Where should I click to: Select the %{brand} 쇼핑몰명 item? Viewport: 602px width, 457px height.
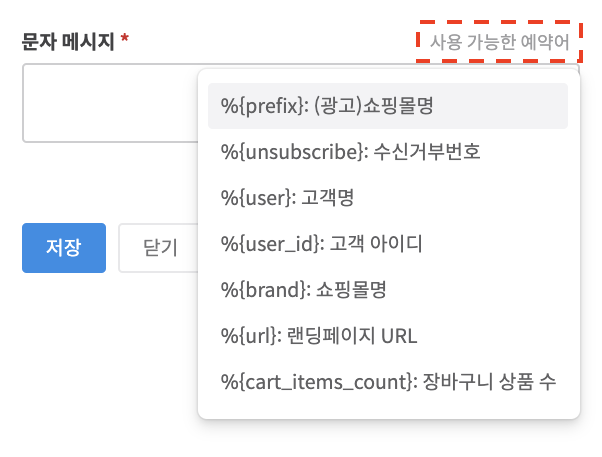[x=388, y=290]
